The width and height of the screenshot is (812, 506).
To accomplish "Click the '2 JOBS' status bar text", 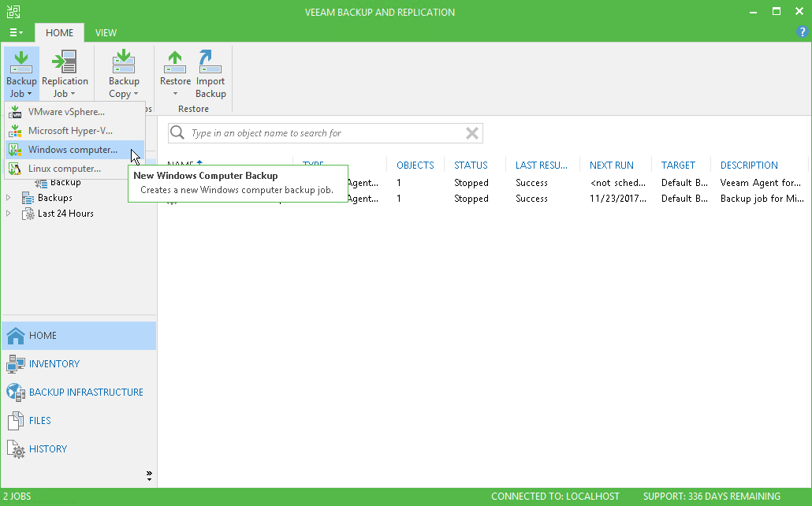I will (17, 497).
